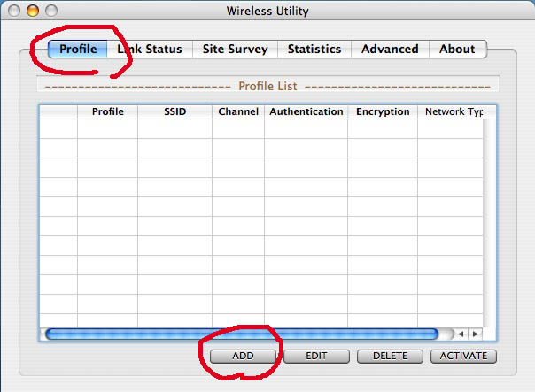Sort by the SSID column header
535x392 pixels.
pos(174,112)
